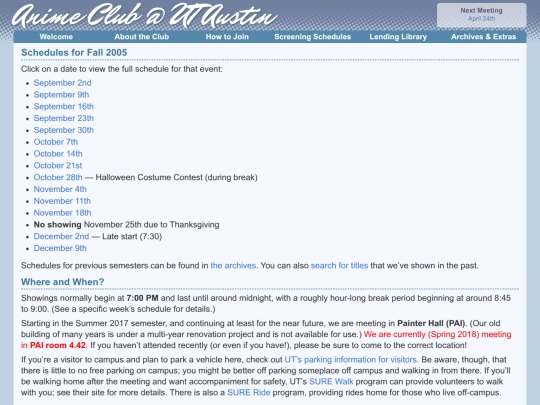Viewport: 540px width, 405px height.
Task: Click the 'Late start (7:30)' note
Action: click(132, 237)
